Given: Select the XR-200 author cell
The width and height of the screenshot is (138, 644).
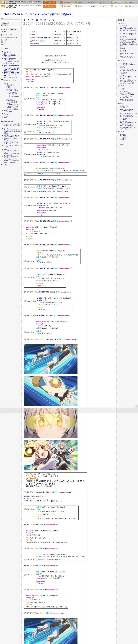Looking at the screenshot, I should click(58, 44).
